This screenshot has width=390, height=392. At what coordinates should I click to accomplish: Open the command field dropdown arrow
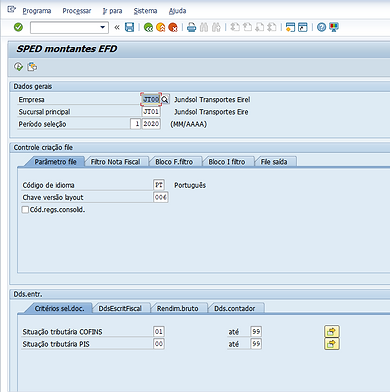102,27
